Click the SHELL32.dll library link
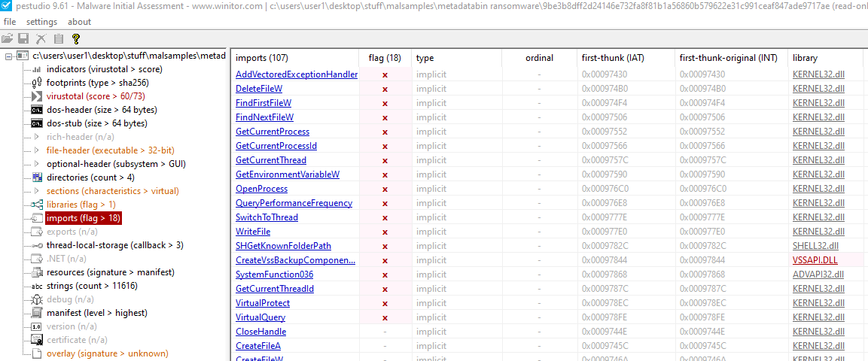Screen dimensions: 868x361 pyautogui.click(x=815, y=246)
